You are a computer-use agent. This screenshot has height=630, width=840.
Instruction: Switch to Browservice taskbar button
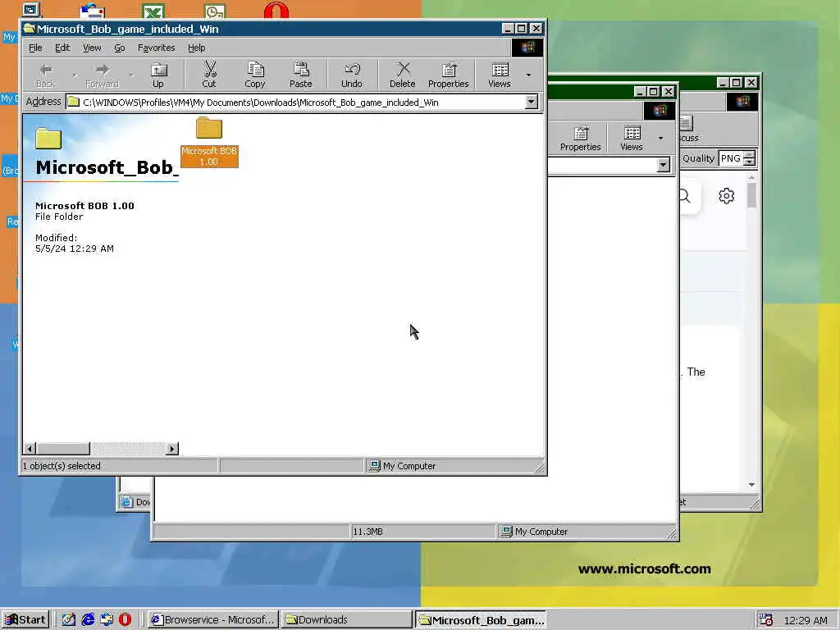pos(212,619)
